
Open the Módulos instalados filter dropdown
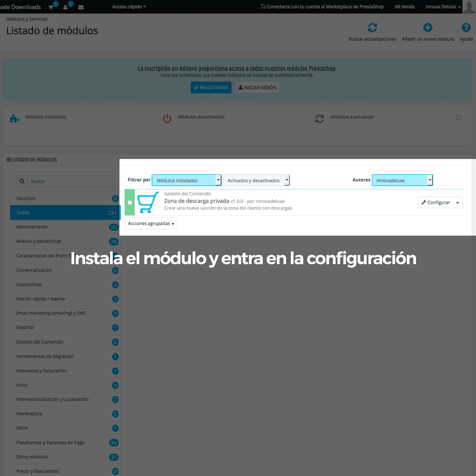187,180
